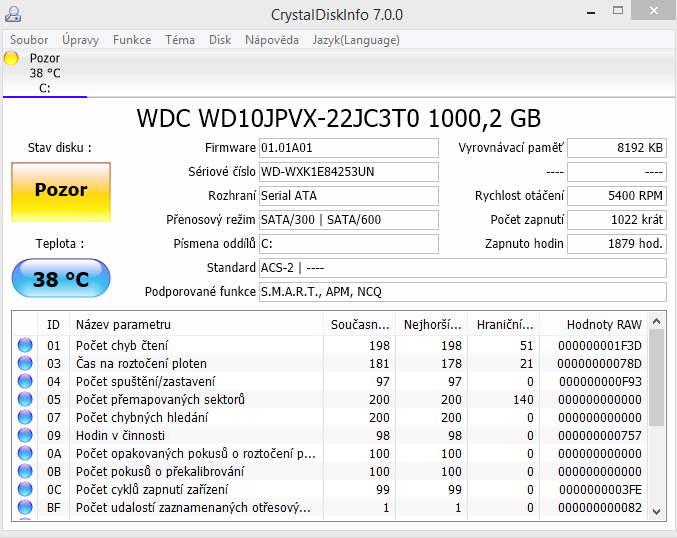Open the Funkce menu
Screen dimensions: 677x538
pos(132,40)
